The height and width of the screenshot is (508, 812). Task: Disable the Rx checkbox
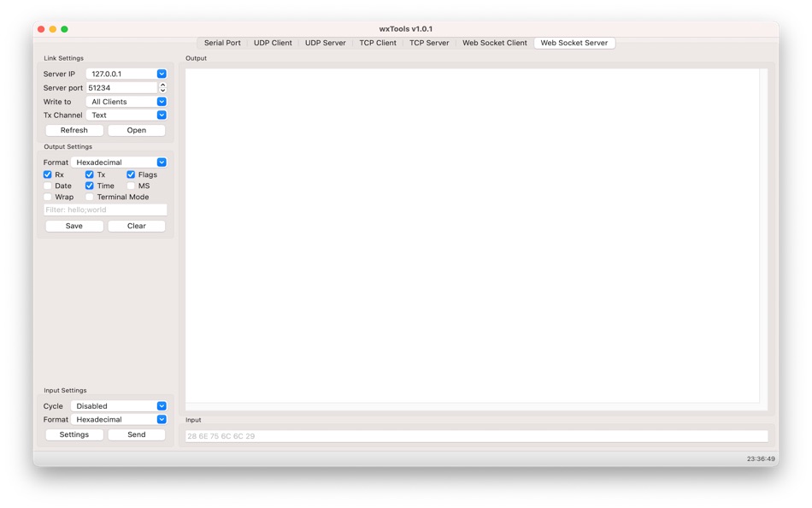click(47, 174)
